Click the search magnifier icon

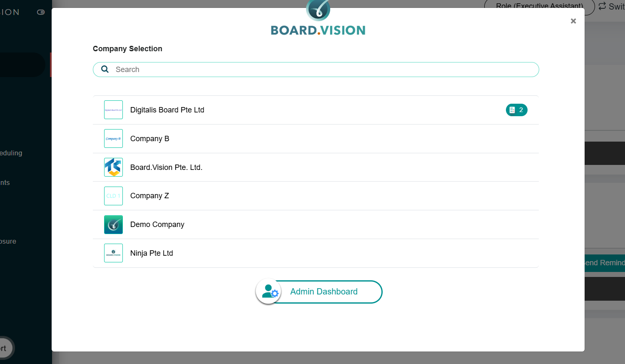(105, 69)
